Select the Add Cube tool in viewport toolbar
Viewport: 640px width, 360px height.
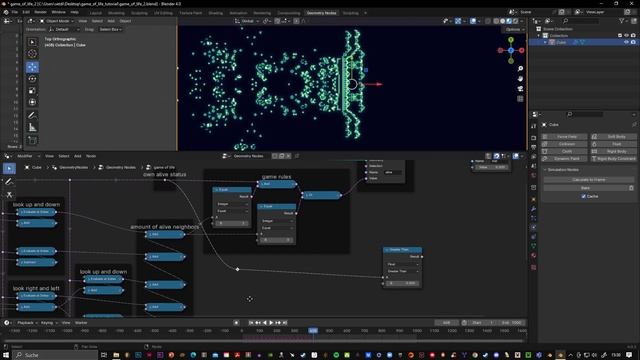[32, 140]
